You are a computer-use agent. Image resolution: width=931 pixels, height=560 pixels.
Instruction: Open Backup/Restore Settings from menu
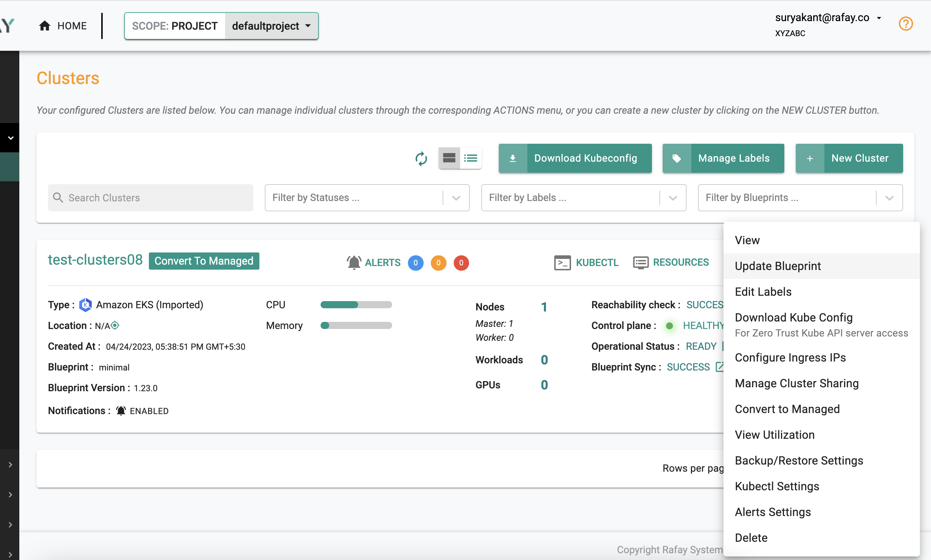821,460
